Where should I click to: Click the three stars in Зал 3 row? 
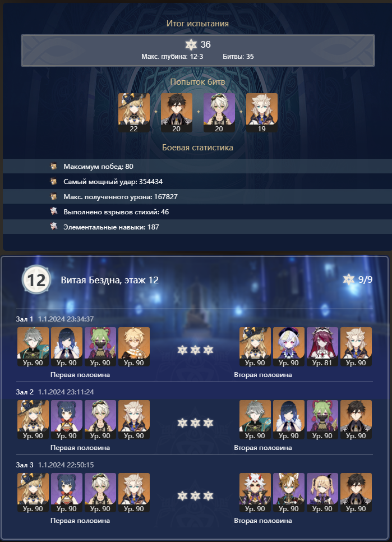[195, 496]
